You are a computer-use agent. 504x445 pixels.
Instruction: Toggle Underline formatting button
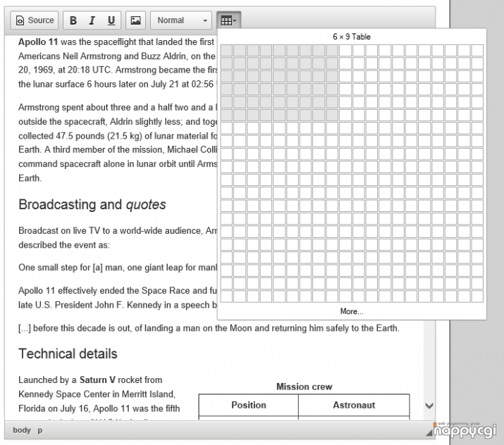(111, 20)
